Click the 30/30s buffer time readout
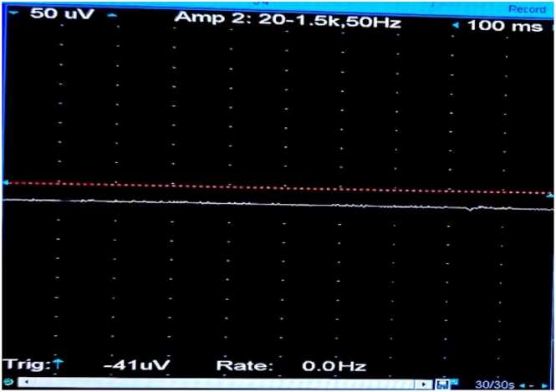This screenshot has height=392, width=556. tap(495, 384)
